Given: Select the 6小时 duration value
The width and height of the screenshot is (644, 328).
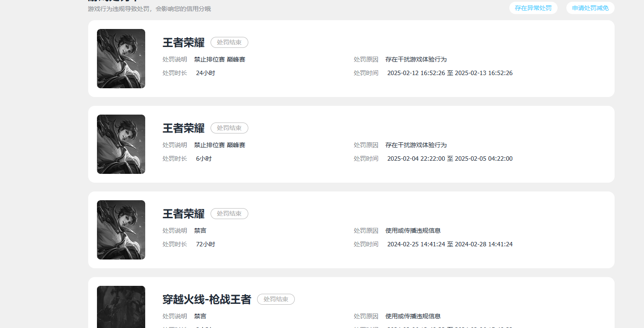Looking at the screenshot, I should click(x=204, y=159).
